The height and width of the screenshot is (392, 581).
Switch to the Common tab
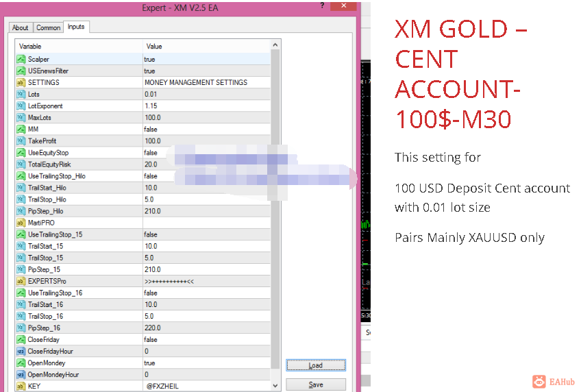tap(48, 27)
